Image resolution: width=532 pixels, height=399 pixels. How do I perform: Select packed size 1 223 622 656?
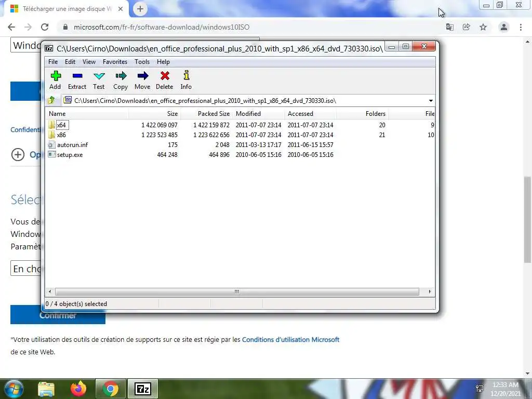[x=211, y=135]
